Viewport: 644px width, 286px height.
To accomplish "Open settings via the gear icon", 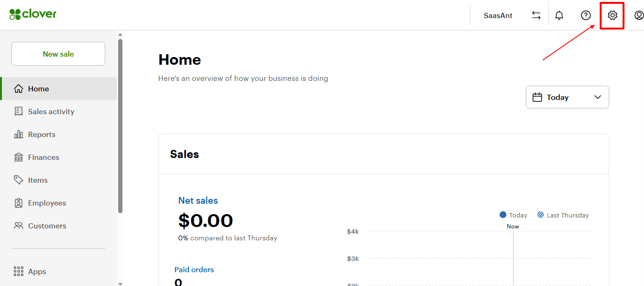I will (612, 15).
